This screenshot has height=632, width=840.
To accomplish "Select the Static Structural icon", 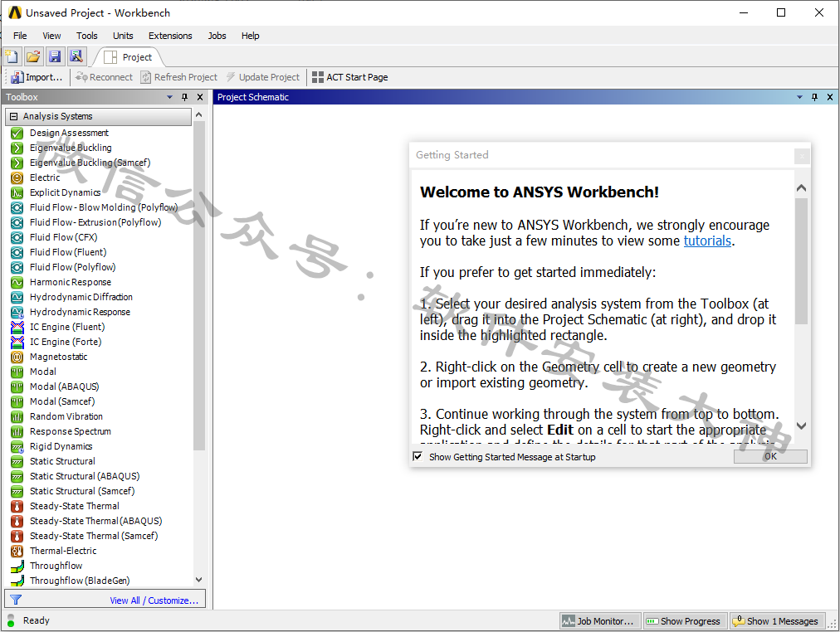I will pyautogui.click(x=17, y=461).
